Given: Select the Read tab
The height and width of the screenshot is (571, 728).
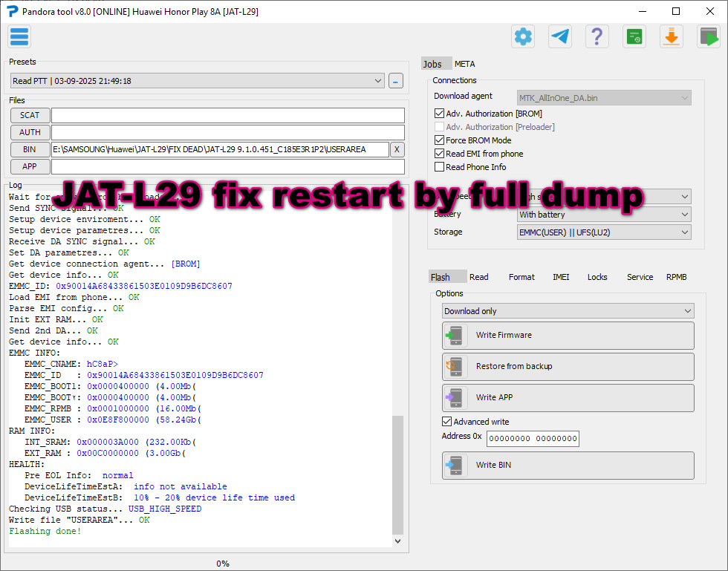Looking at the screenshot, I should click(478, 277).
